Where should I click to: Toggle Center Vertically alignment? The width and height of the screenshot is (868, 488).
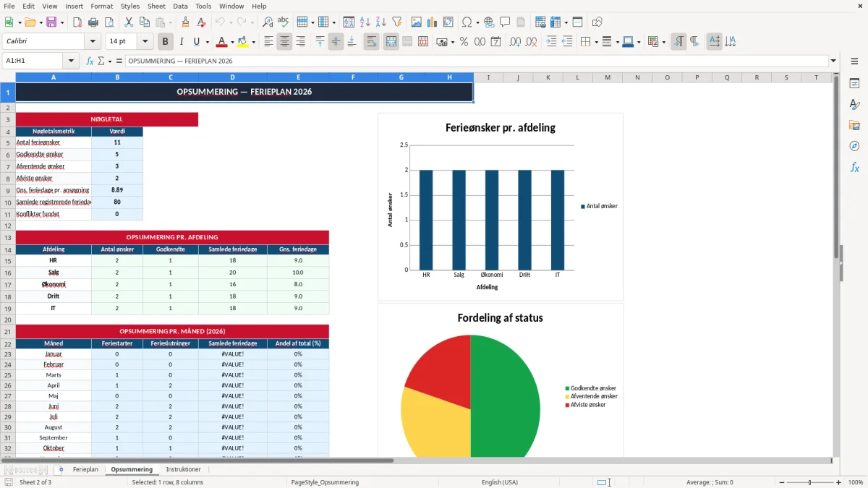pos(336,42)
